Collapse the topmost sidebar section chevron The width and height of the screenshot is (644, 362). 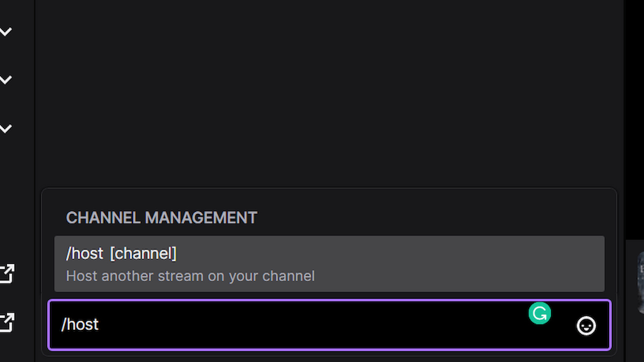point(6,31)
